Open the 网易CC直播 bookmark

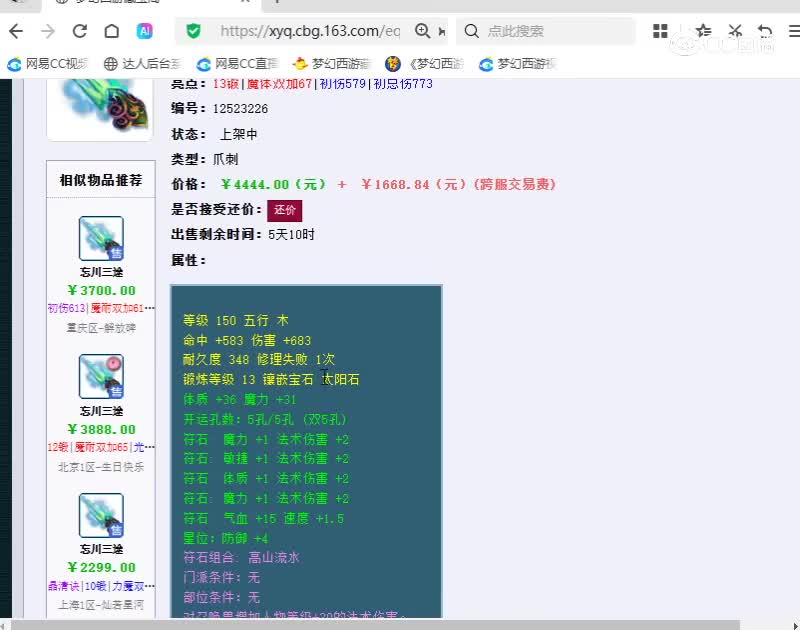coord(237,64)
